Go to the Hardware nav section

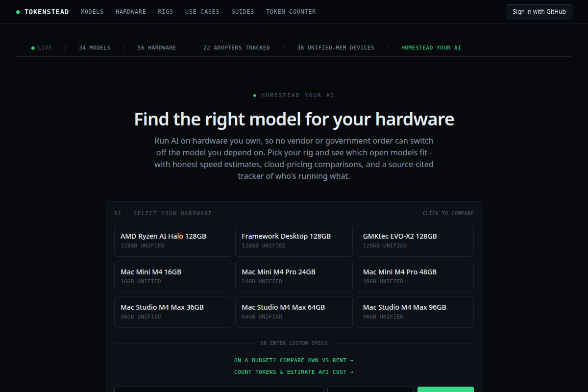(131, 12)
